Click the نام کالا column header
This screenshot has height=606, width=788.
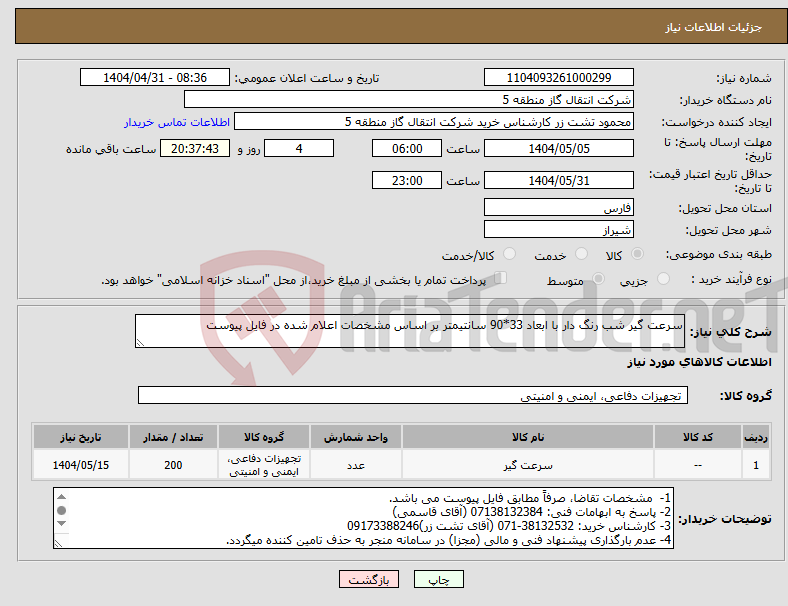[x=528, y=437]
